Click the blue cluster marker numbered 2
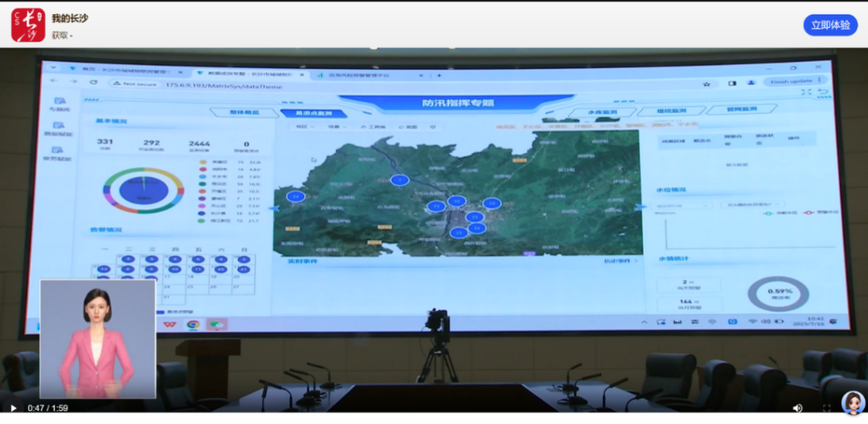868x424 pixels. coord(399,180)
